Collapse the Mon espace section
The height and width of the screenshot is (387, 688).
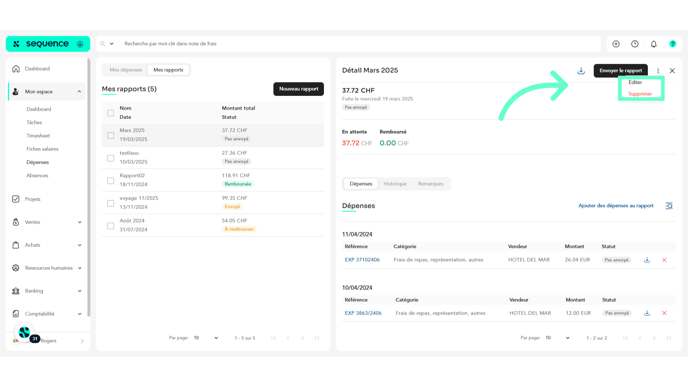click(79, 92)
